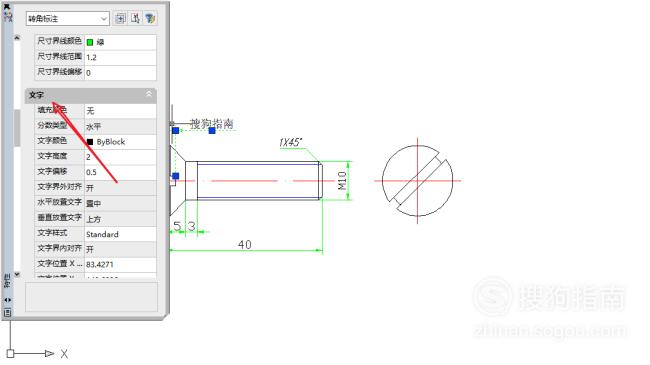
Task: Click the blue grip on the red centerline
Action: tap(175, 176)
